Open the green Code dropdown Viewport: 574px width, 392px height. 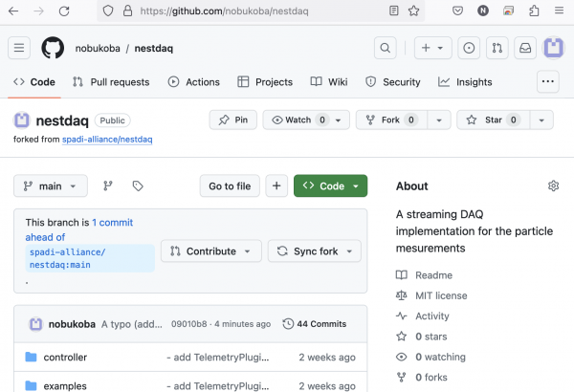pos(331,185)
